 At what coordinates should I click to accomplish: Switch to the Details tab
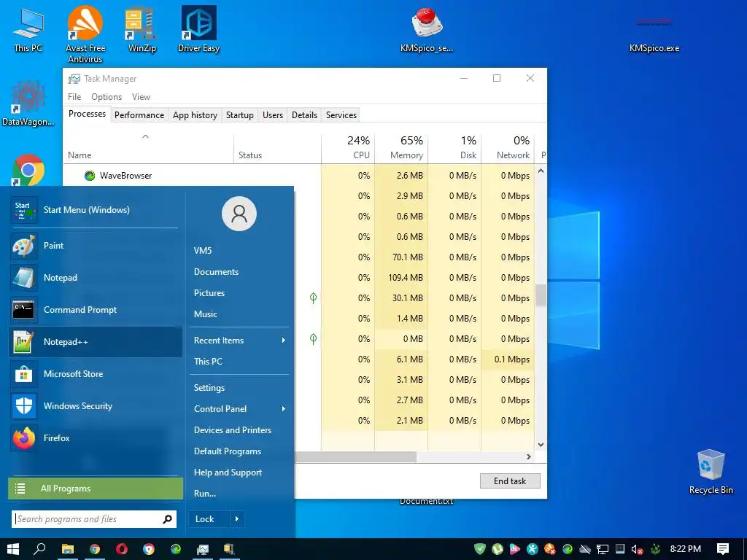tap(304, 115)
